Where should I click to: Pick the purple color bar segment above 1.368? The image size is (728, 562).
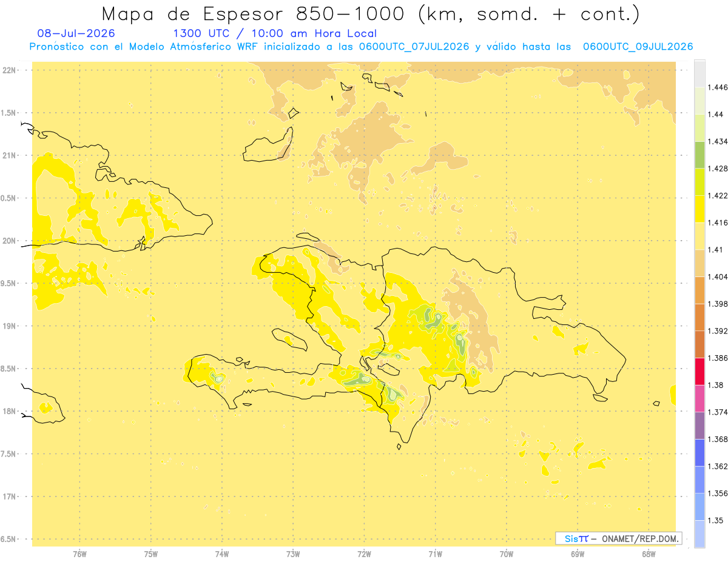coord(699,426)
